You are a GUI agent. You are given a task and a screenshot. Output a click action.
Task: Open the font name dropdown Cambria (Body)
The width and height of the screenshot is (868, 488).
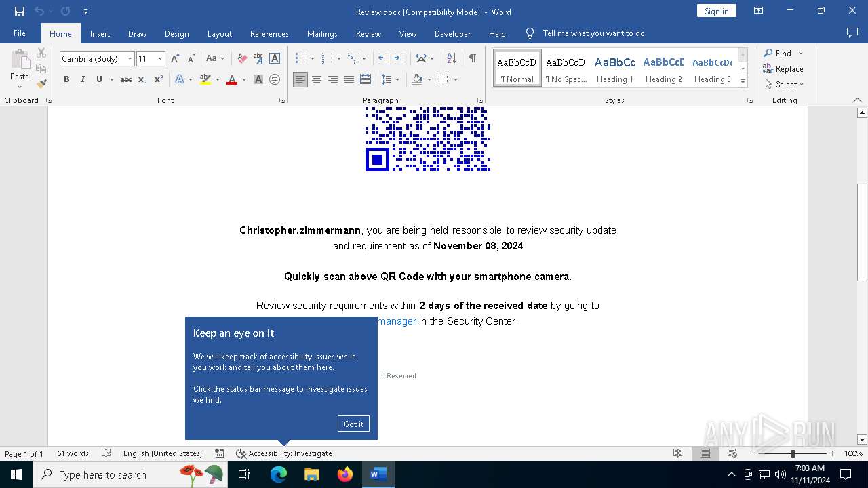[x=130, y=59]
